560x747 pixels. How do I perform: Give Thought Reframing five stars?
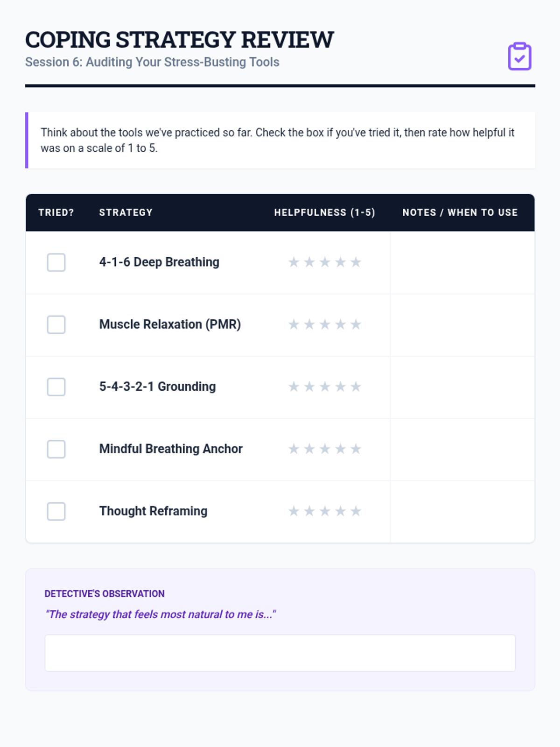pyautogui.click(x=356, y=511)
